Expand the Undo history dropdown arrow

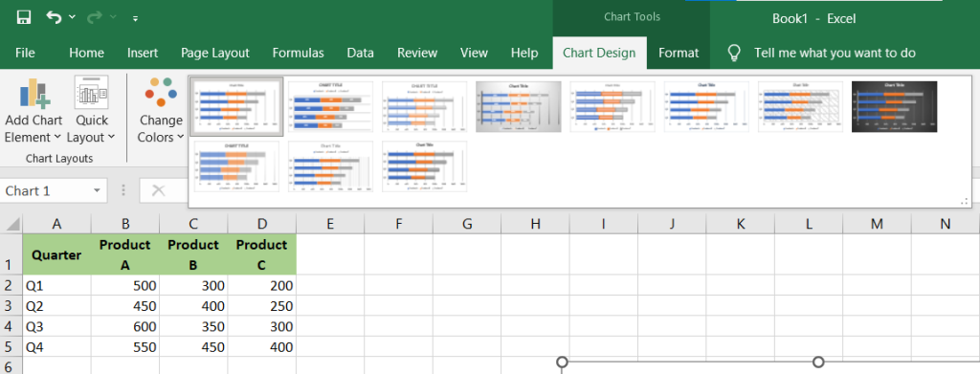pos(72,17)
